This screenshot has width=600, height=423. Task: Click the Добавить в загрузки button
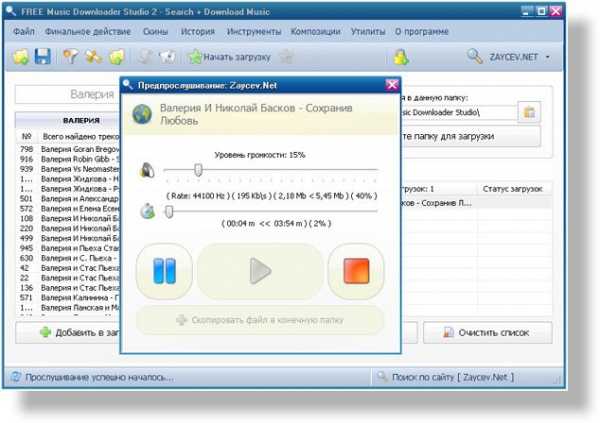pos(68,333)
